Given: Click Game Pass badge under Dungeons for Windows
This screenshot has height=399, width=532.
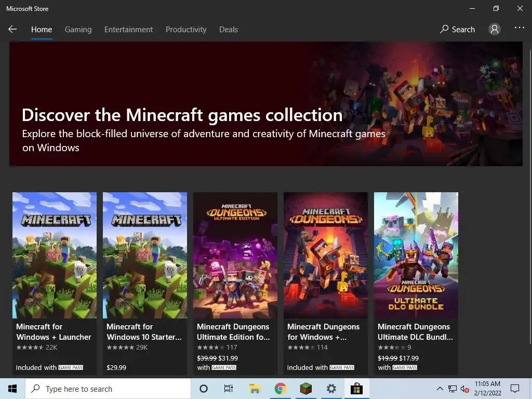Looking at the screenshot, I should (x=342, y=367).
